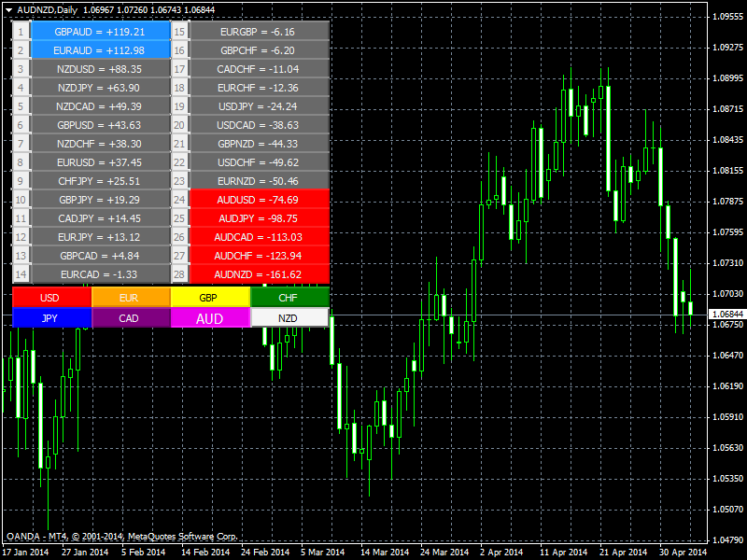The height and width of the screenshot is (560, 747).
Task: Select the EURAUD = +112.98 pair button
Action: pos(100,49)
